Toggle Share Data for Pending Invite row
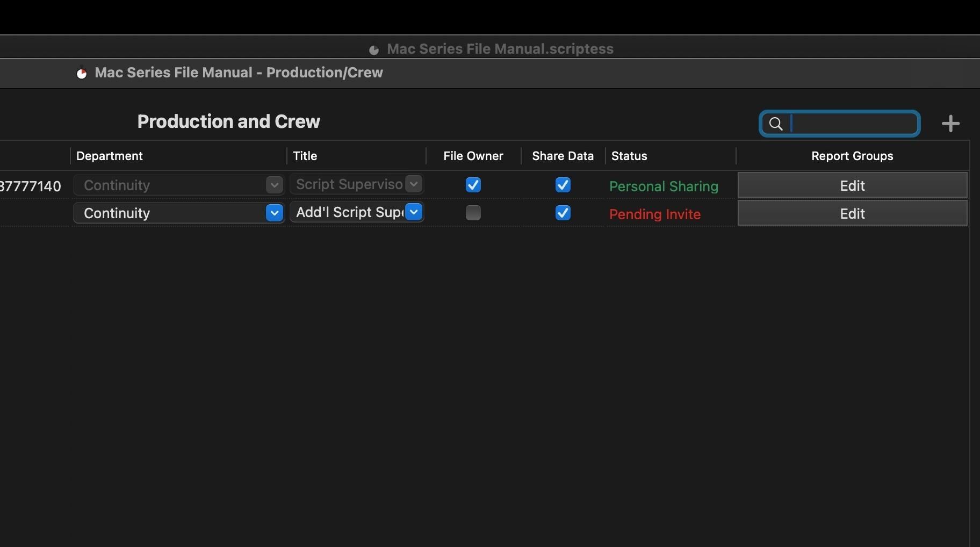The width and height of the screenshot is (980, 547). tap(563, 213)
